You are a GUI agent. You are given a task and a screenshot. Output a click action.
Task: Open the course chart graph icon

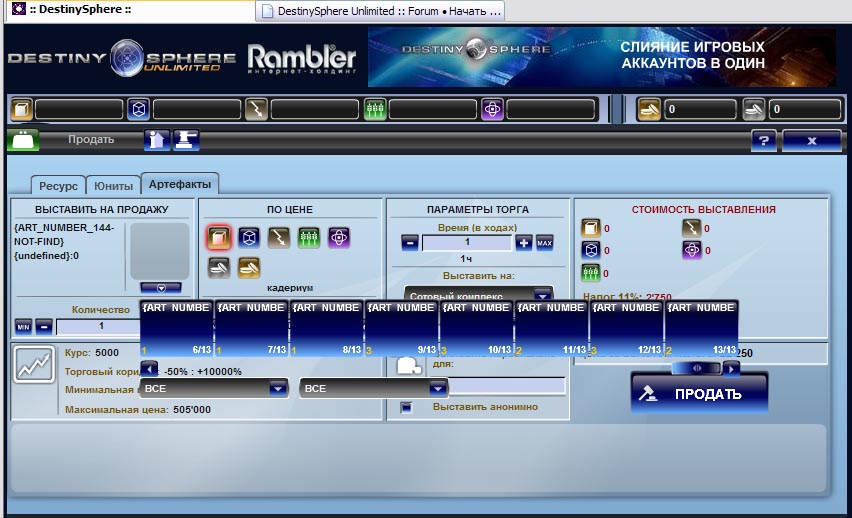point(34,364)
